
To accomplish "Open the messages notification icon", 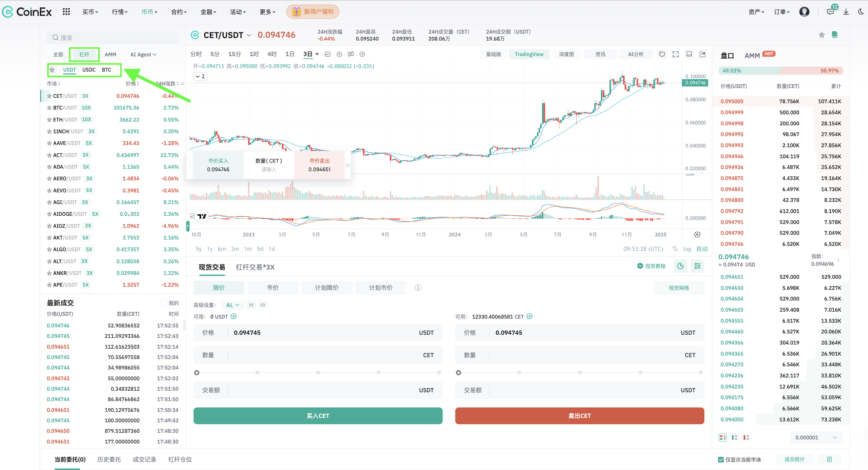I will tap(830, 12).
